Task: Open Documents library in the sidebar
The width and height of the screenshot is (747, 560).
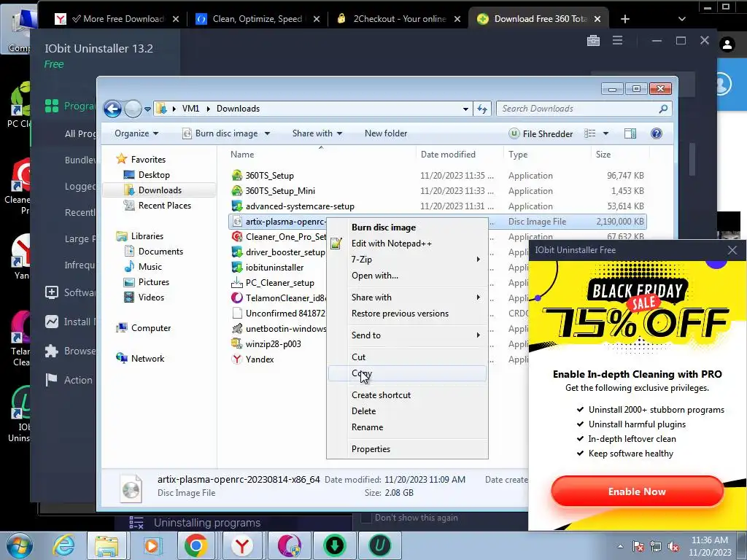Action: pos(160,252)
